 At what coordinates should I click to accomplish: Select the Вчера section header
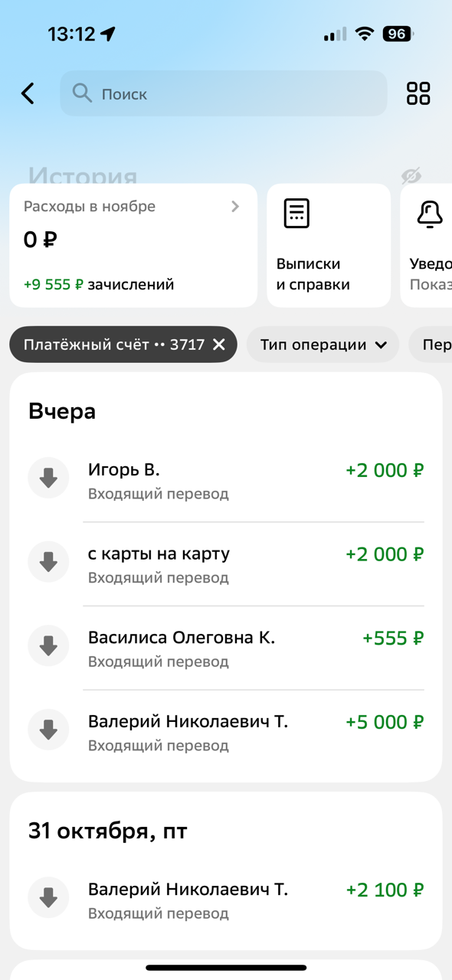(x=62, y=411)
